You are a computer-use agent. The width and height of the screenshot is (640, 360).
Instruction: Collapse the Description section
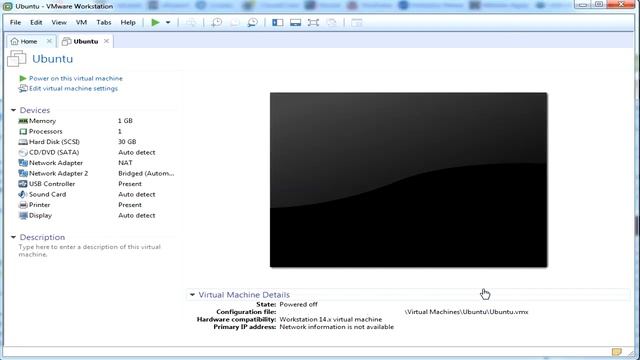click(13, 237)
